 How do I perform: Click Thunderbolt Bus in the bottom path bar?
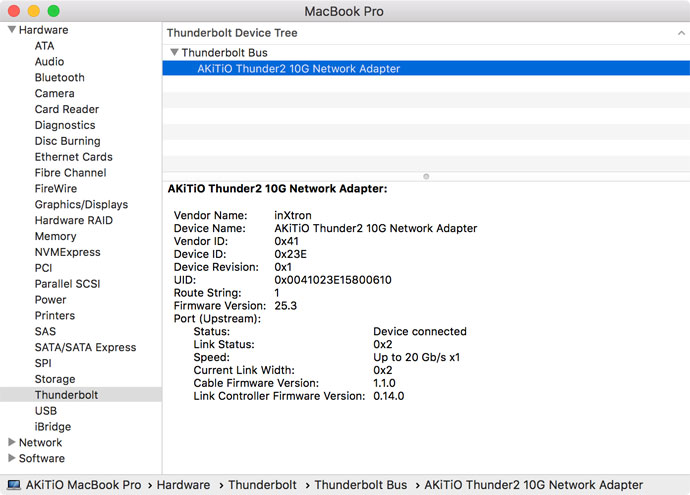[x=354, y=485]
